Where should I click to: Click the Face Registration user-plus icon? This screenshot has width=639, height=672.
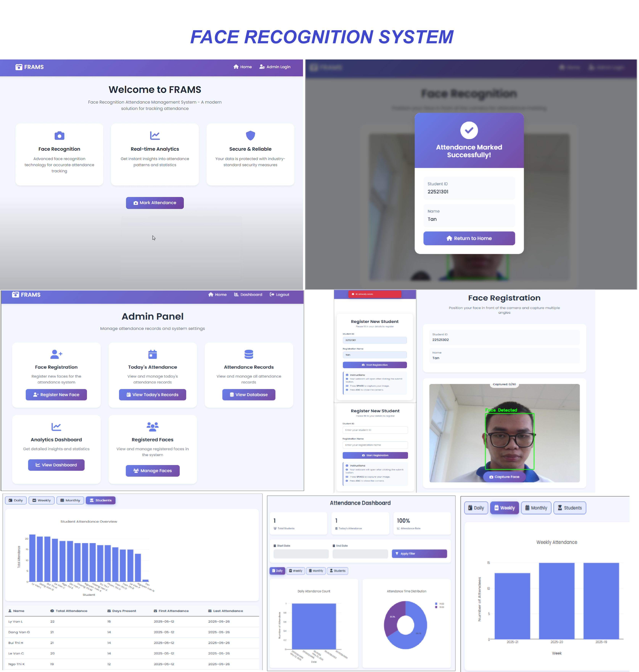(56, 355)
